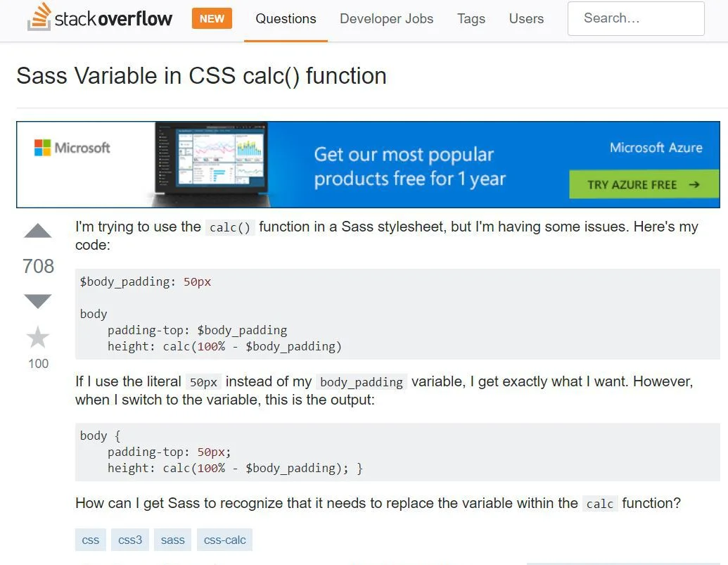Click the Microsoft logo in the ad
The height and width of the screenshot is (565, 728).
coord(72,148)
